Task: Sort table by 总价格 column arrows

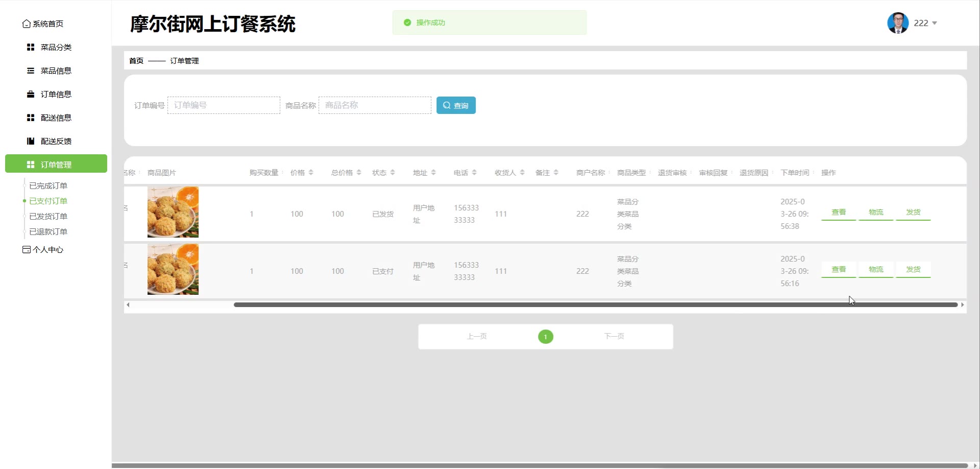Action: click(x=359, y=173)
